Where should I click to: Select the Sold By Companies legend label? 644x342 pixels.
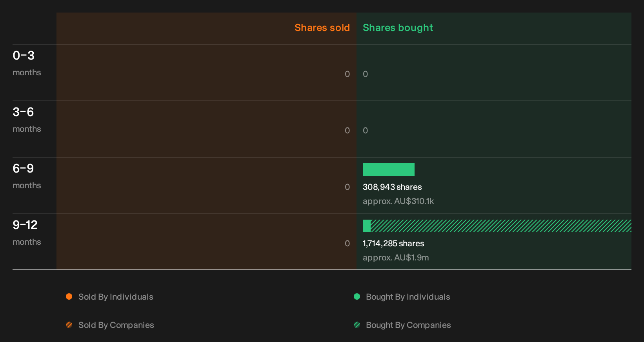click(x=116, y=325)
